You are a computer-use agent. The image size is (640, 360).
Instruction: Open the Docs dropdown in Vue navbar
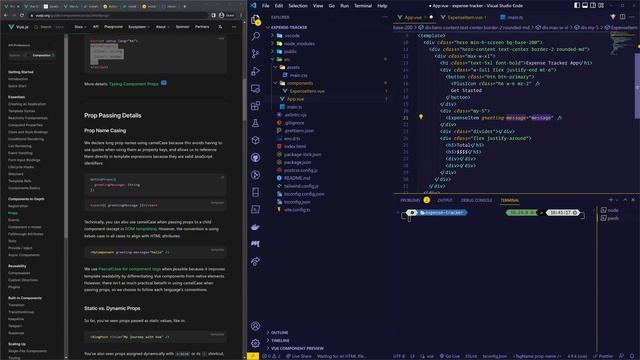80,27
